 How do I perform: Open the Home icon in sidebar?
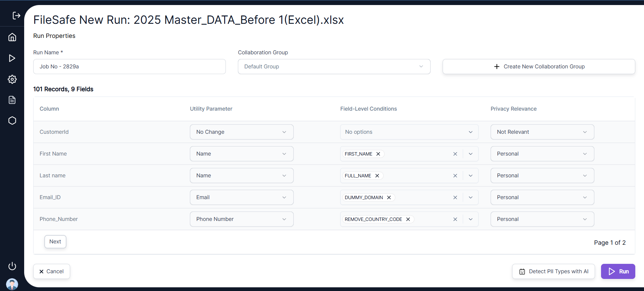pos(12,37)
